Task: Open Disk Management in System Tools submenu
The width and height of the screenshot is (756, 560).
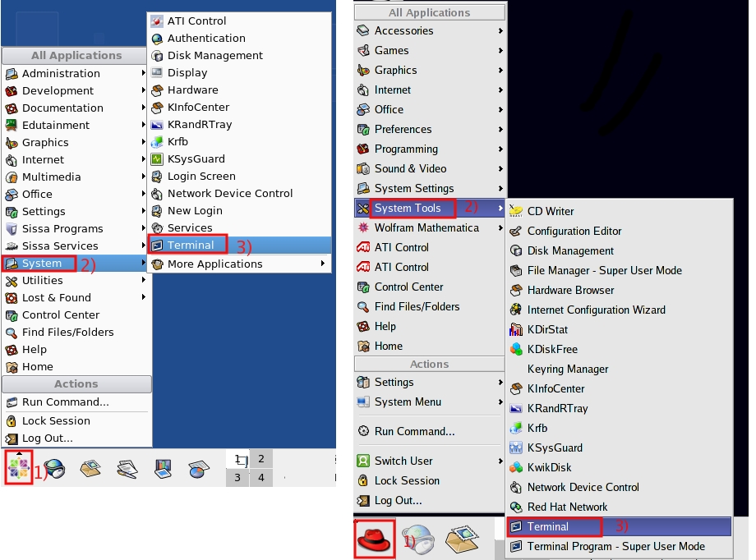Action: (x=620, y=250)
